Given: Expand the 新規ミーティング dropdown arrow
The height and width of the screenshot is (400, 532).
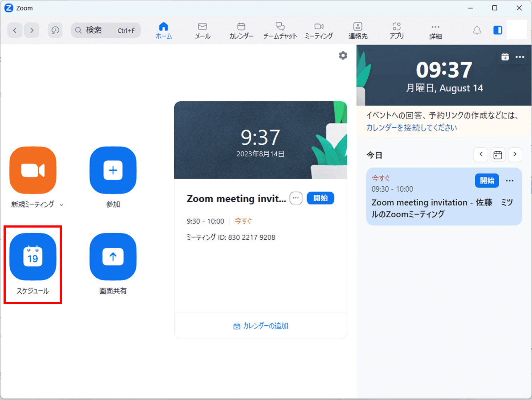Looking at the screenshot, I should (x=62, y=205).
